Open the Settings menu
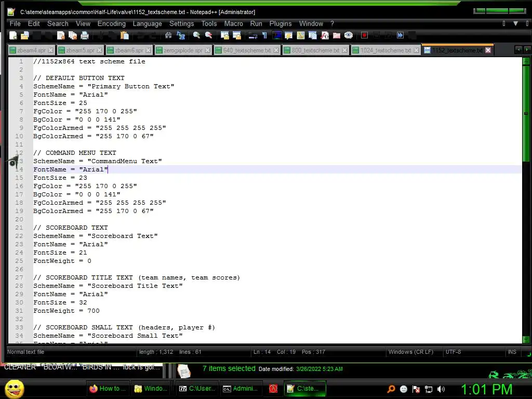The width and height of the screenshot is (532, 399). pos(181,23)
